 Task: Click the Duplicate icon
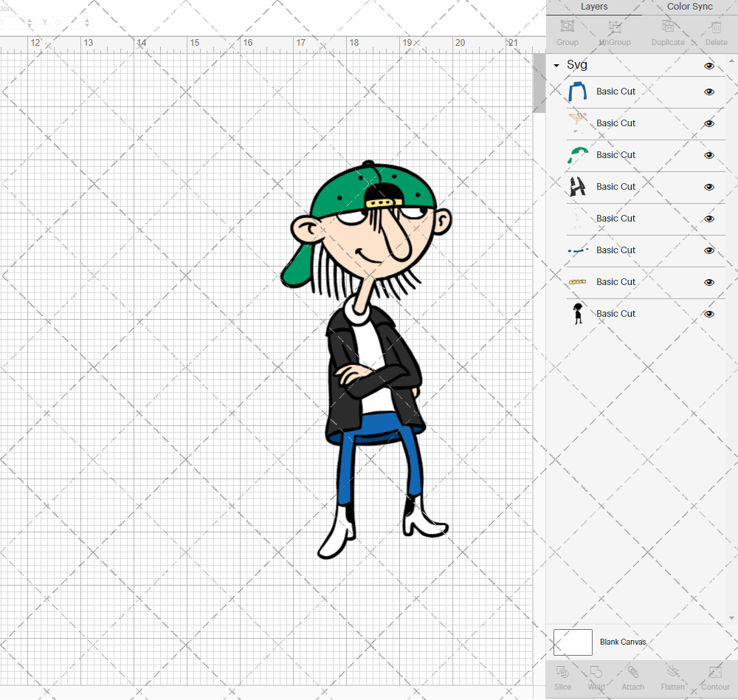(x=668, y=26)
